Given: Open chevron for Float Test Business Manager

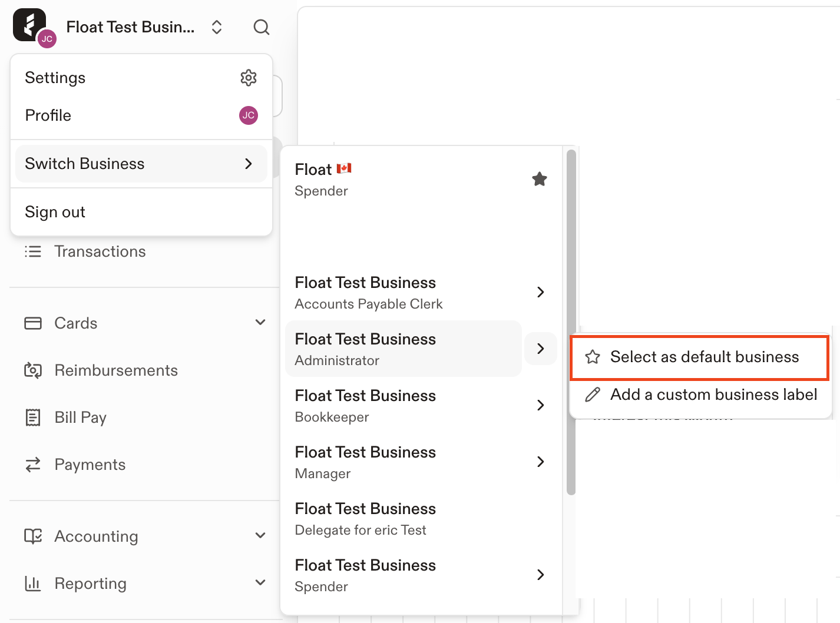Looking at the screenshot, I should coord(541,462).
